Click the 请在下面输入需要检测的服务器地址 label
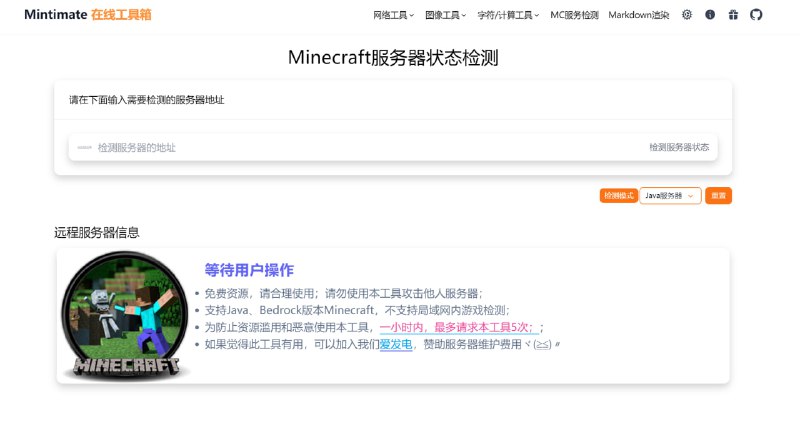 (146, 100)
